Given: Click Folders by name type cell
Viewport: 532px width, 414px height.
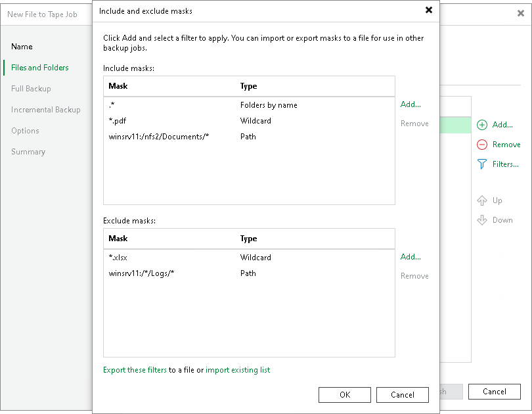Looking at the screenshot, I should [x=269, y=105].
